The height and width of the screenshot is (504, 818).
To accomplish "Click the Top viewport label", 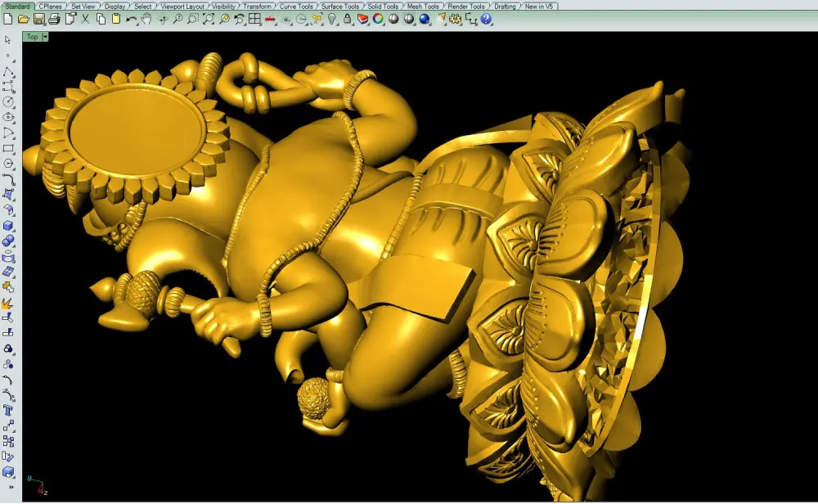I will 33,37.
